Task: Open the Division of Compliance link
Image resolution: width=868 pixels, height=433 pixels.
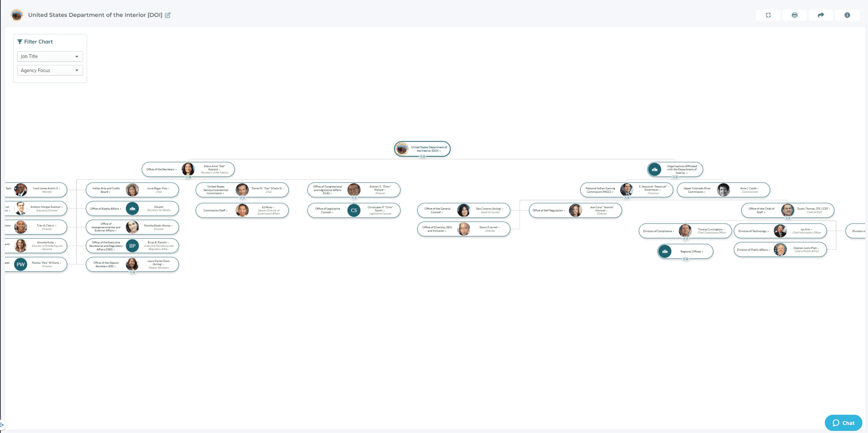Action: (x=659, y=231)
